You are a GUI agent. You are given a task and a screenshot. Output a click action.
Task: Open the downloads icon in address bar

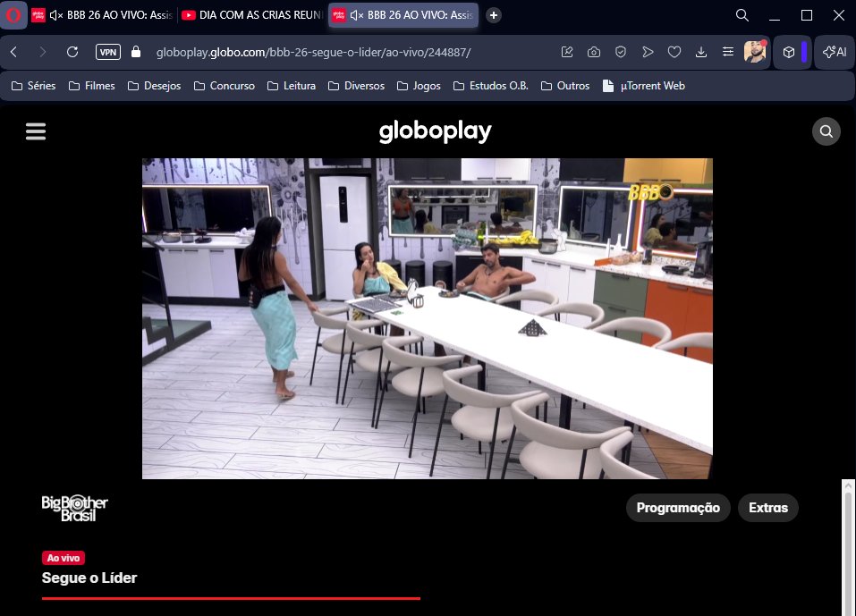click(x=701, y=52)
